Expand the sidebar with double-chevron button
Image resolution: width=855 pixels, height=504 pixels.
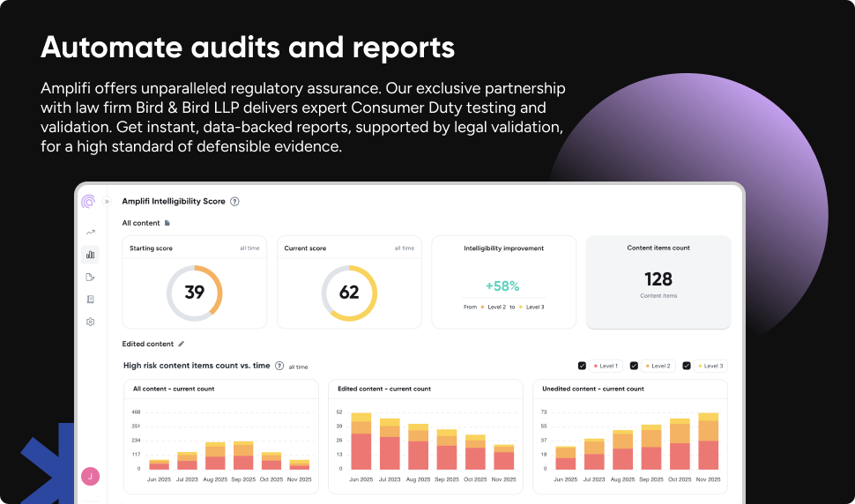pyautogui.click(x=107, y=202)
